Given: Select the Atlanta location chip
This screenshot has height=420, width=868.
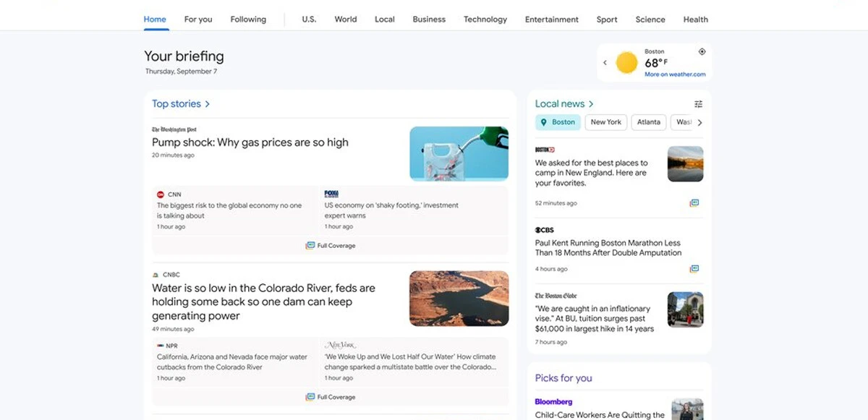Looking at the screenshot, I should (648, 122).
